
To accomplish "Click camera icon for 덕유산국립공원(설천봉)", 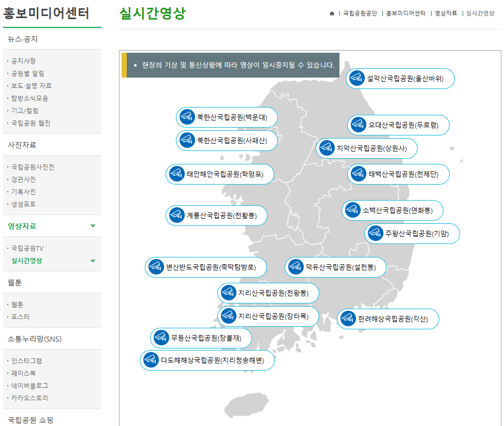I will [x=295, y=267].
